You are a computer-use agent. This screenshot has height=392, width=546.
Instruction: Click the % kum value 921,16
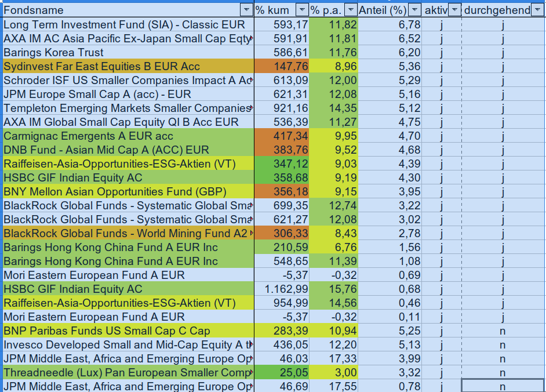(x=282, y=108)
